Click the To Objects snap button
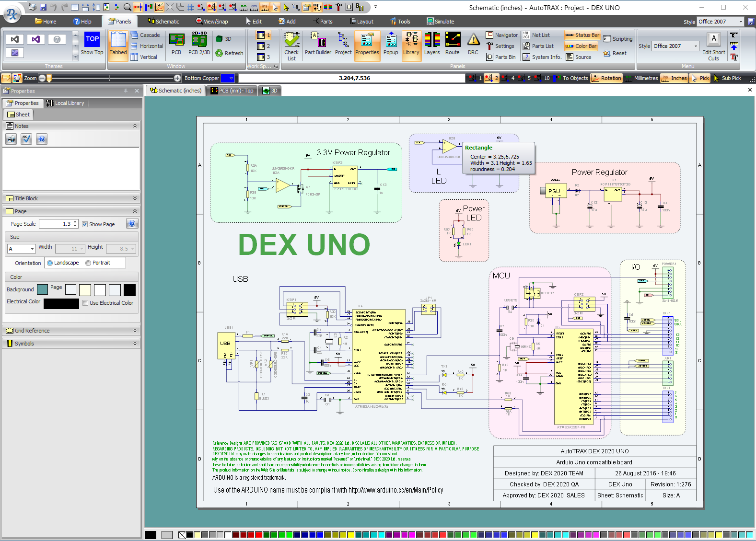 click(x=571, y=78)
